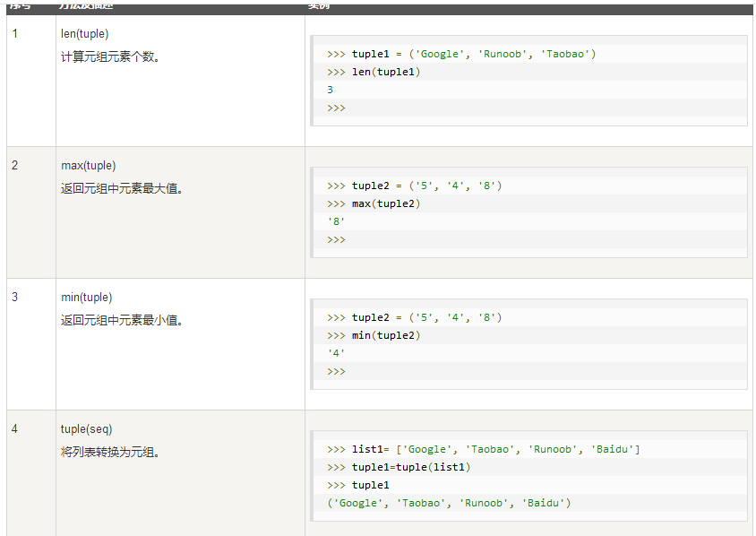Click the tuple1=tuple(list1) code line
The image size is (756, 536).
pyautogui.click(x=399, y=467)
